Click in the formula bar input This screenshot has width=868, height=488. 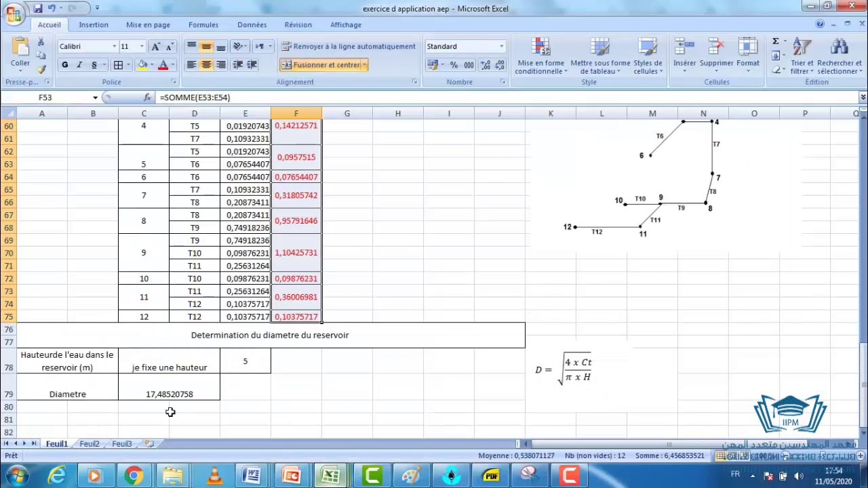tap(507, 98)
